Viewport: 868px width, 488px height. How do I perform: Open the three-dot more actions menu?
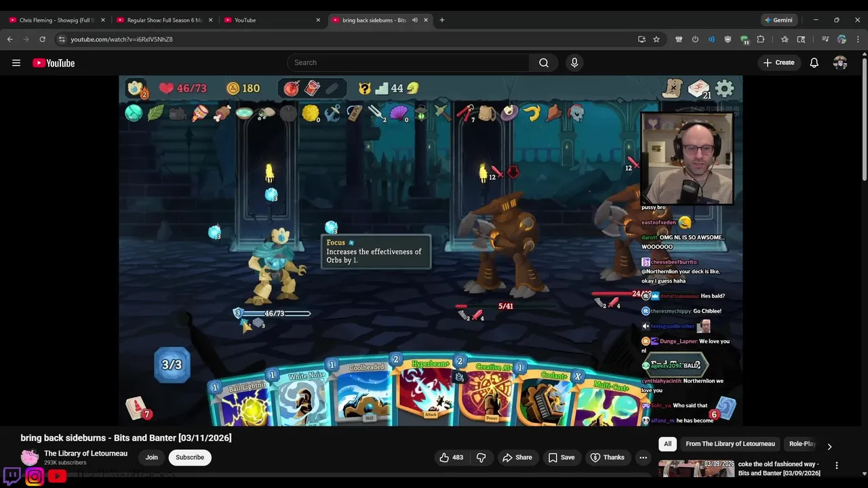[x=643, y=457]
